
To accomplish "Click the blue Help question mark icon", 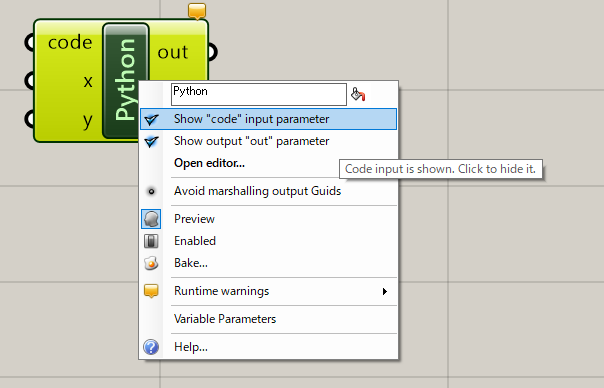I will pyautogui.click(x=151, y=347).
